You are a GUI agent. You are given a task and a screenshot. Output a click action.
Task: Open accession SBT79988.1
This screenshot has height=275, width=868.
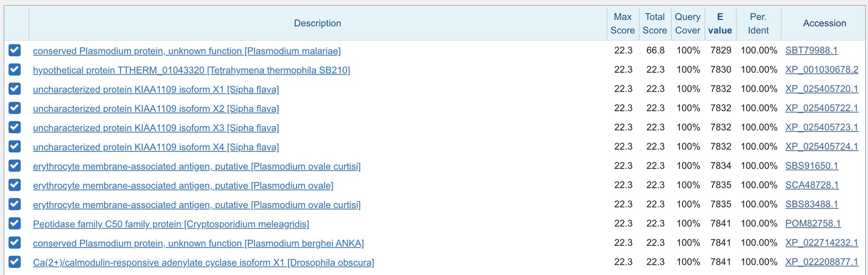click(x=811, y=50)
